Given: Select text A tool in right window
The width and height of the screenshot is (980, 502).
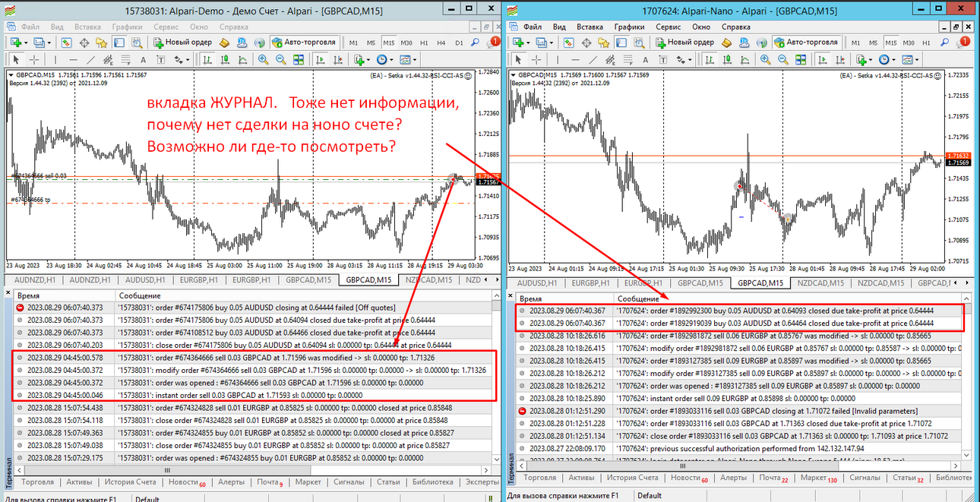Looking at the screenshot, I should click(645, 59).
